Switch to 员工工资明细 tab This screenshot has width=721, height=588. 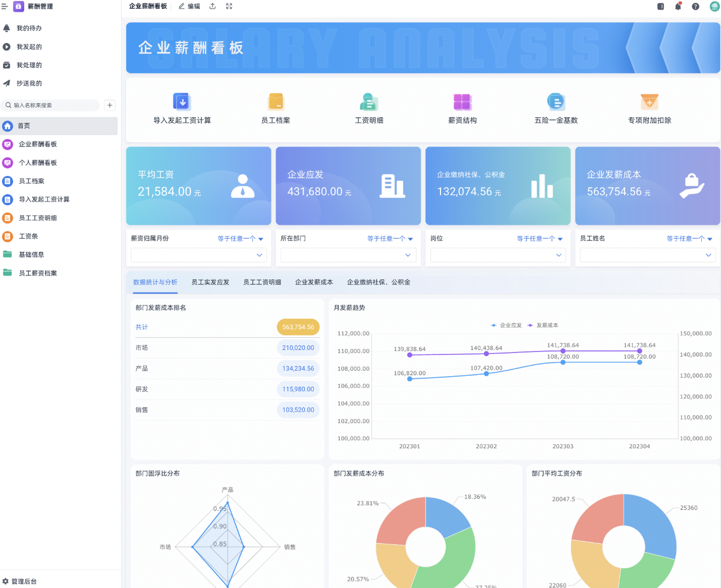pyautogui.click(x=262, y=282)
